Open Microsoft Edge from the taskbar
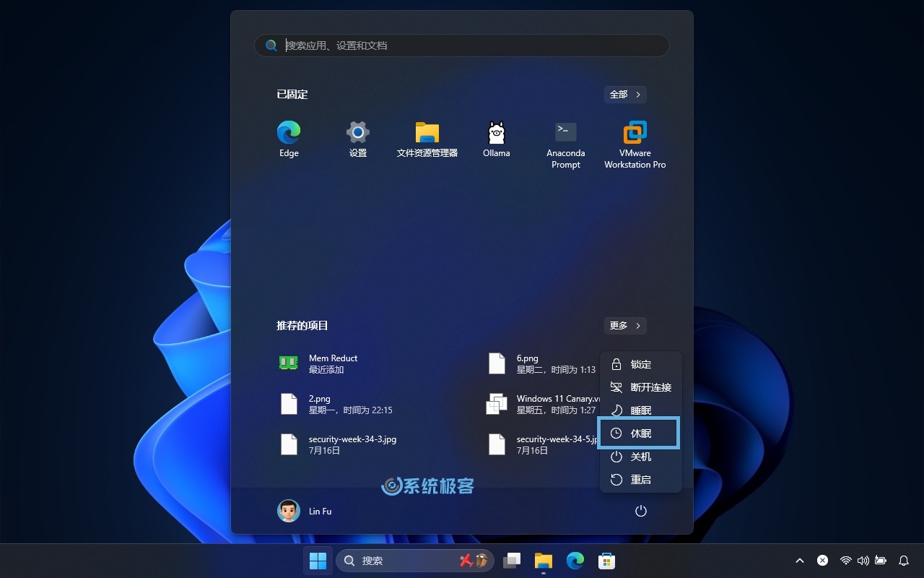This screenshot has height=578, width=924. (x=575, y=561)
